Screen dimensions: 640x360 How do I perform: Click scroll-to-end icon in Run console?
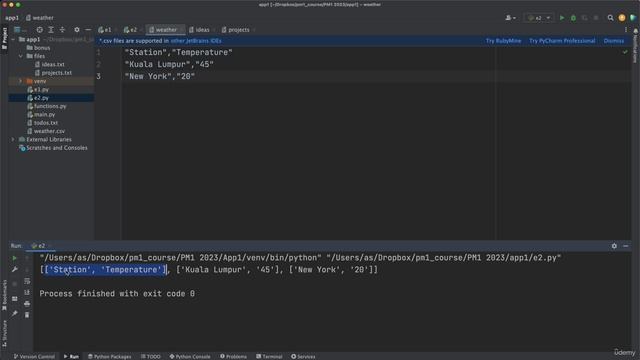tap(27, 292)
